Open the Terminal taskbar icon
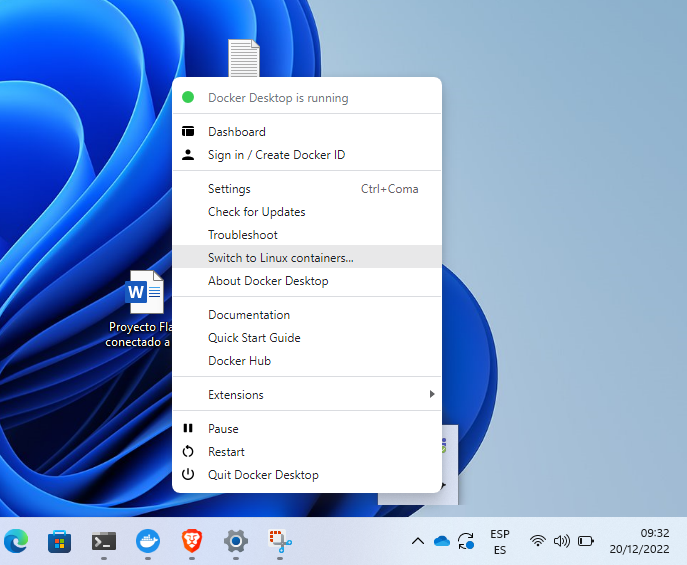Image resolution: width=687 pixels, height=565 pixels. [x=104, y=542]
